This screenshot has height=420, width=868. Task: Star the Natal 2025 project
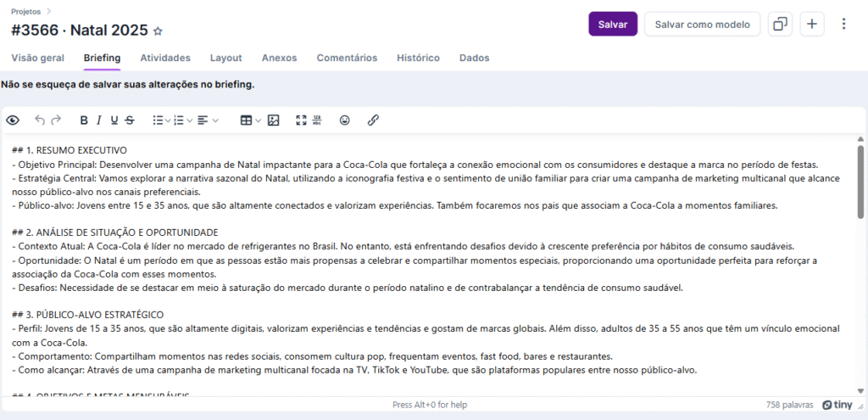click(158, 31)
